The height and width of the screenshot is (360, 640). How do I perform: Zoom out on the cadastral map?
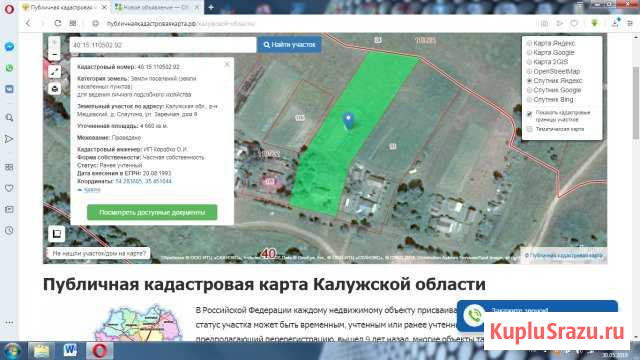54,54
